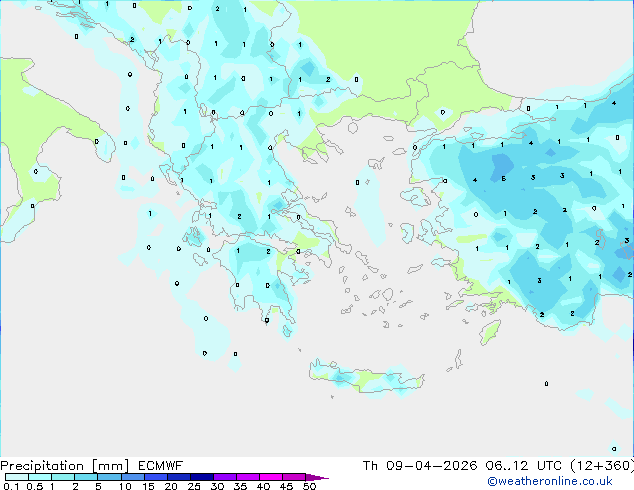Image resolution: width=634 pixels, height=490 pixels.
Task: Click the 'Precipitation' title word
Action: 42,466
